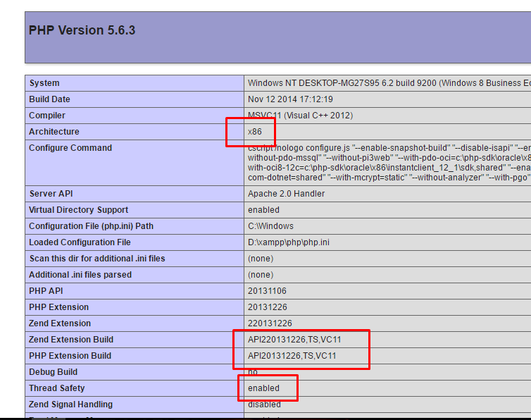The width and height of the screenshot is (531, 420).
Task: Select the "disabled" Zend Signal Handling value
Action: pos(264,404)
